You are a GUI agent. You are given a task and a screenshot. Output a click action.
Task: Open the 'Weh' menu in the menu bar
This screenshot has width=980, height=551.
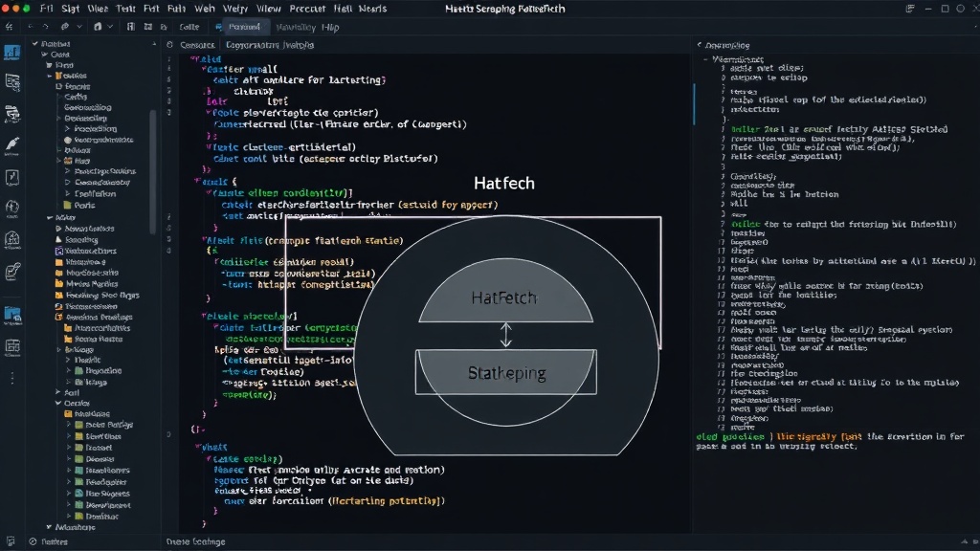click(x=205, y=9)
